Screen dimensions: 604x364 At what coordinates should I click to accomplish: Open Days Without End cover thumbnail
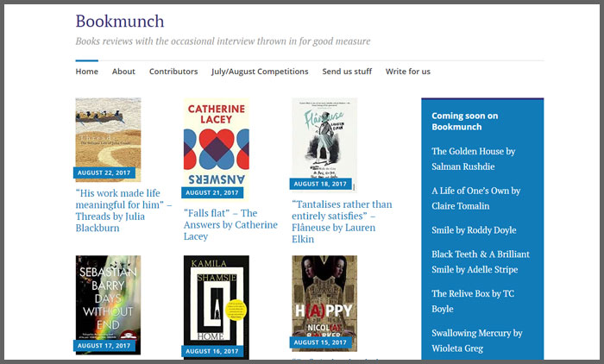click(x=108, y=304)
